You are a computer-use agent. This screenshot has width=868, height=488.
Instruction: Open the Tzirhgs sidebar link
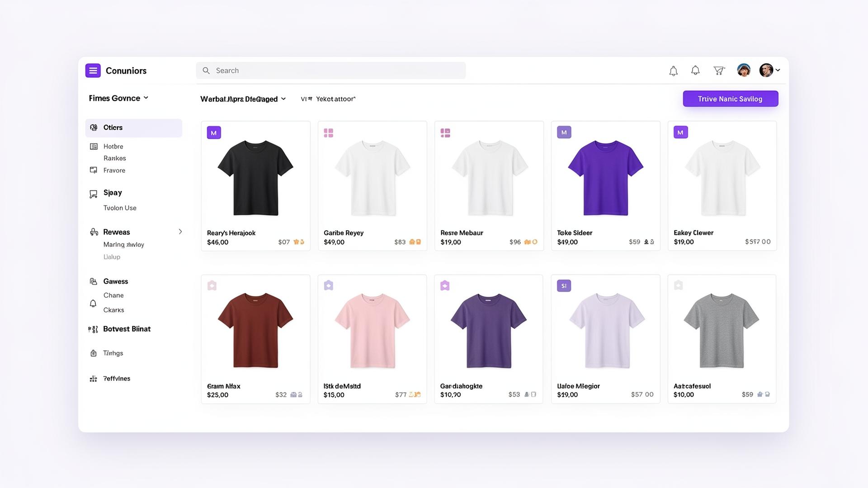point(113,353)
